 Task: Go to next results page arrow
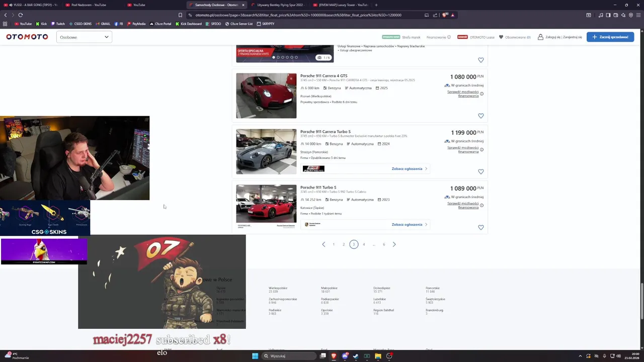click(394, 244)
